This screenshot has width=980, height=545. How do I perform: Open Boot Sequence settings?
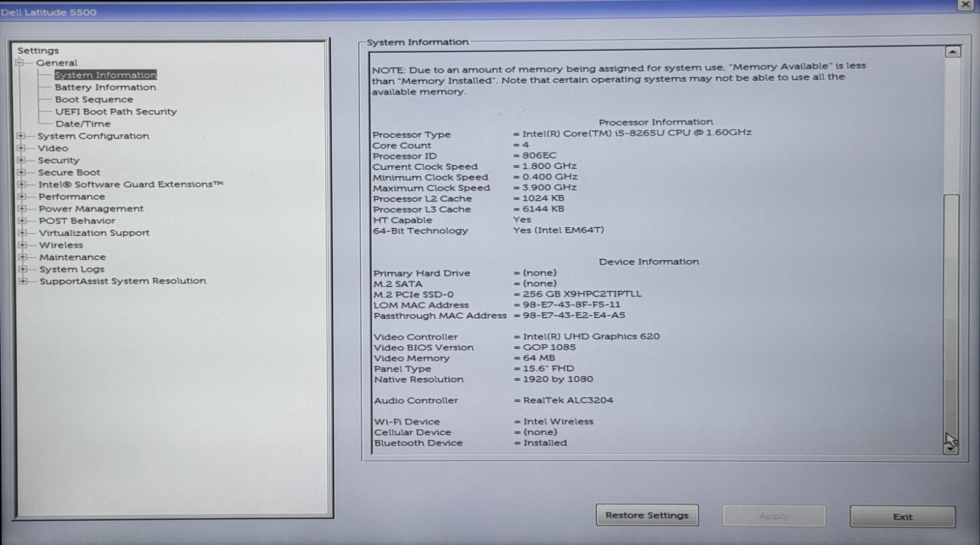[x=94, y=99]
